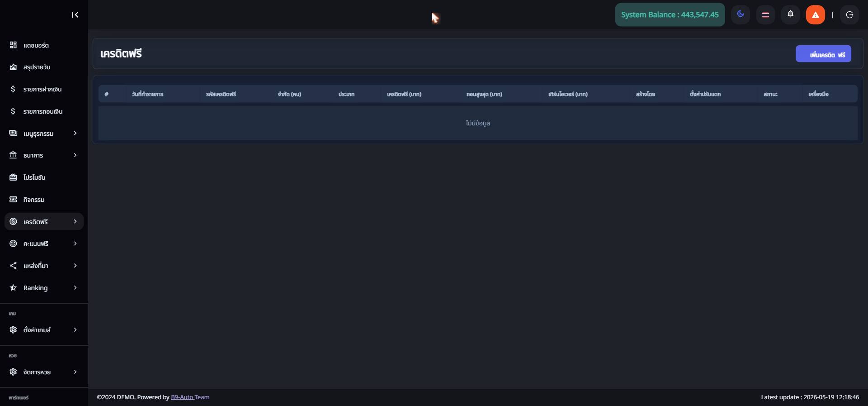Click the Ranking star icon

(x=13, y=288)
